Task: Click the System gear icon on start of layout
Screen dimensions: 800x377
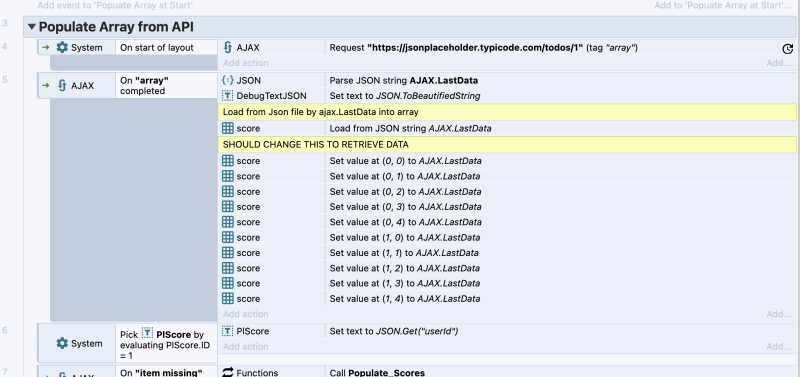Action: 62,47
